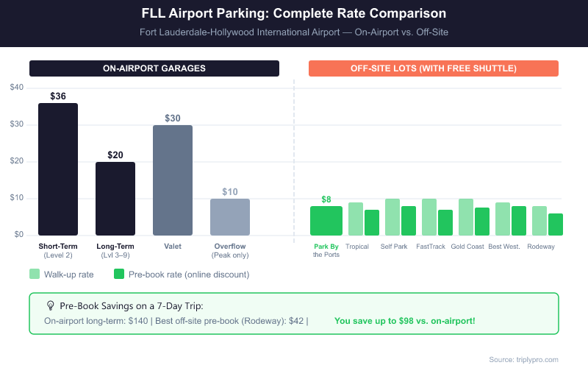The height and width of the screenshot is (368, 588).
Task: Click the Gold Coast axis label
Action: pyautogui.click(x=467, y=247)
